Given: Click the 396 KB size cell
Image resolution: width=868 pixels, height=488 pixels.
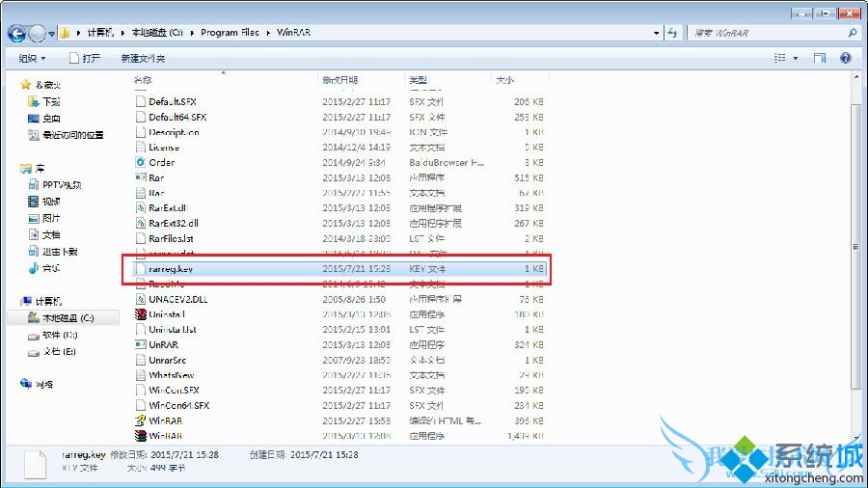Looking at the screenshot, I should (x=529, y=420).
